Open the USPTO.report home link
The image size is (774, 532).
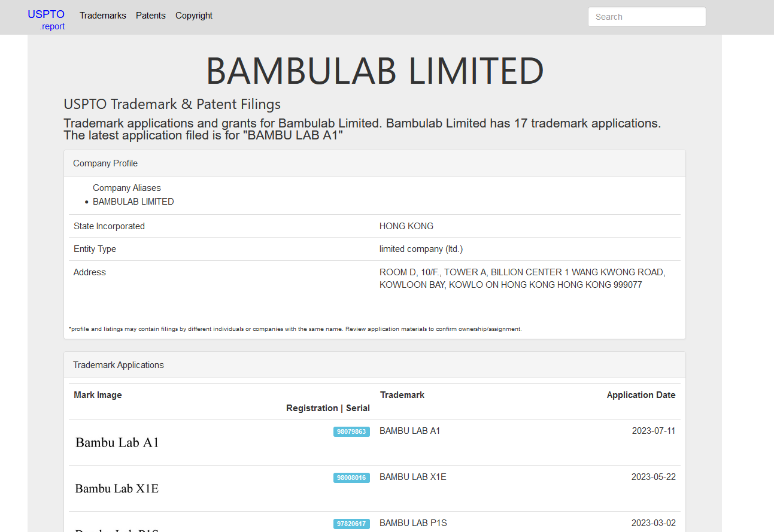(x=46, y=20)
